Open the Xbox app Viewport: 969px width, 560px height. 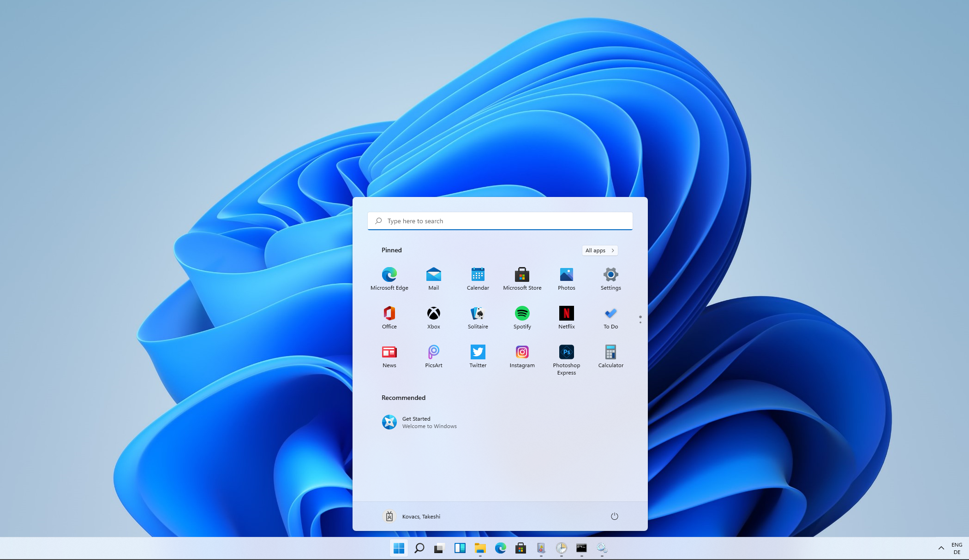tap(433, 317)
